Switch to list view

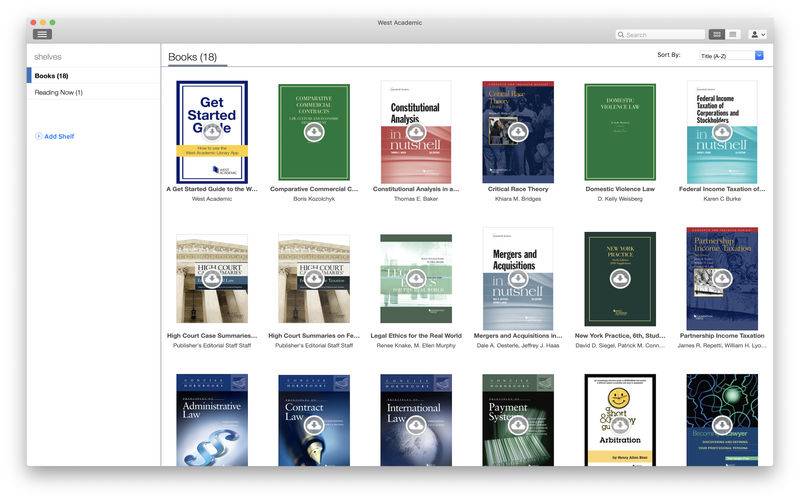pos(733,34)
